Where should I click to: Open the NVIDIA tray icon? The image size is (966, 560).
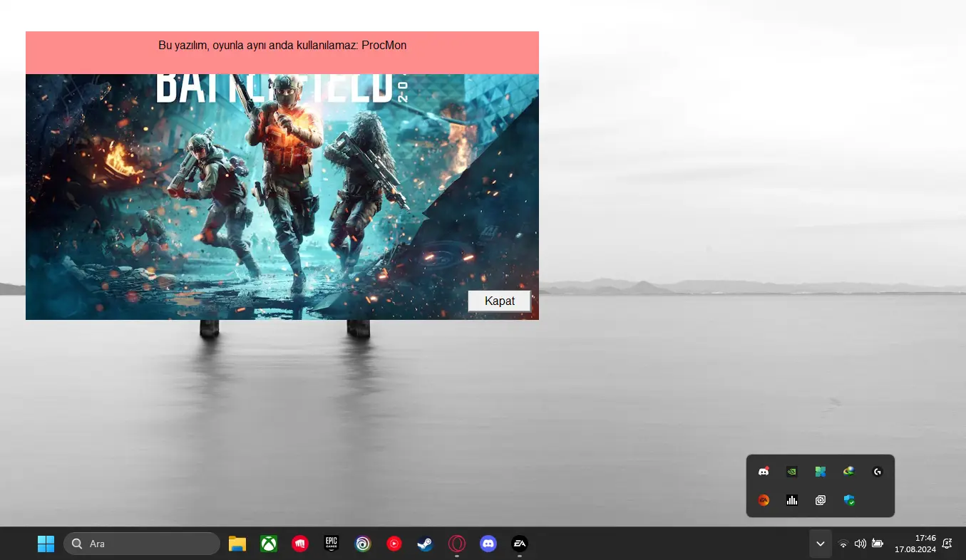792,472
